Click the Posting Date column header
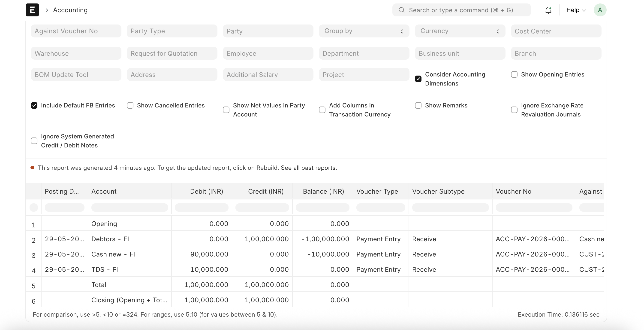This screenshot has width=644, height=330. coord(64,192)
